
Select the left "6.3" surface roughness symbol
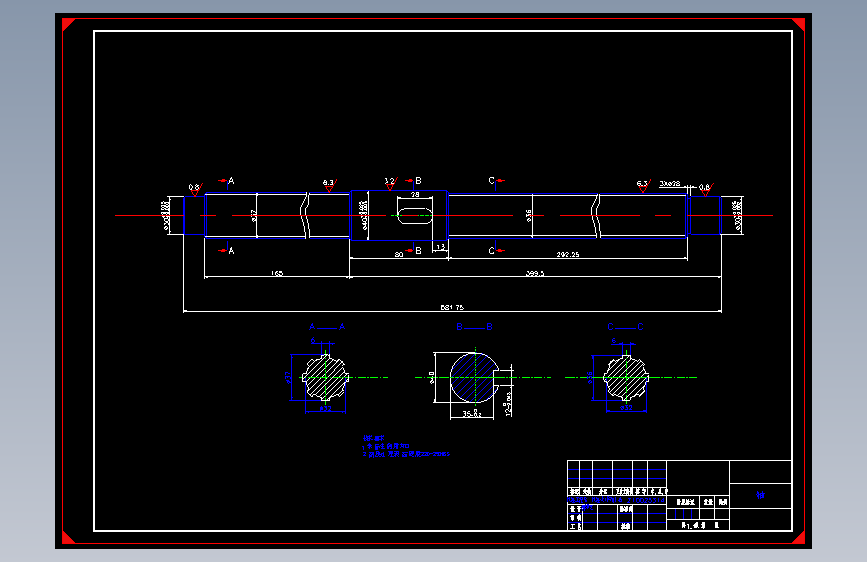click(330, 185)
